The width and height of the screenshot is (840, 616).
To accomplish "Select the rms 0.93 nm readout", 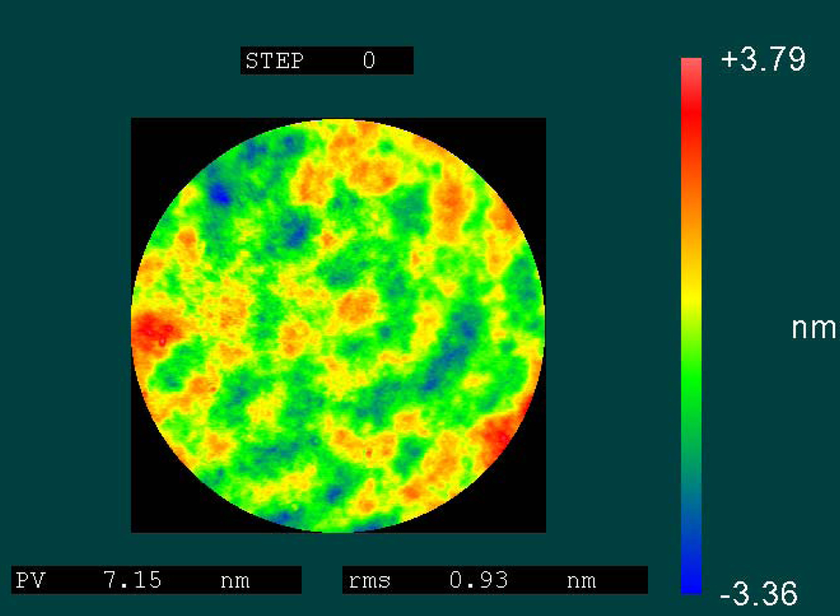I will [x=494, y=580].
